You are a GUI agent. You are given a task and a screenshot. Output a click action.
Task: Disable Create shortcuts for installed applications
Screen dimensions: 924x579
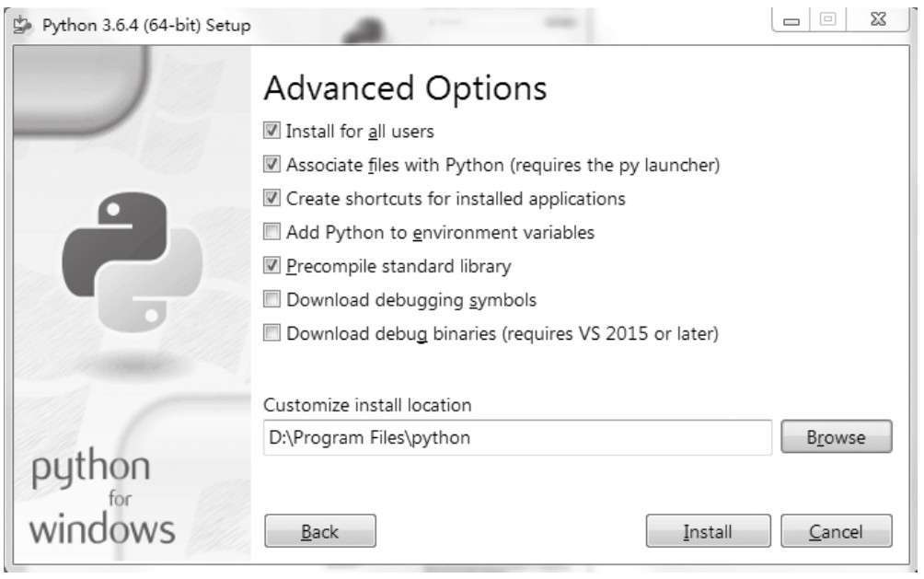pyautogui.click(x=271, y=199)
